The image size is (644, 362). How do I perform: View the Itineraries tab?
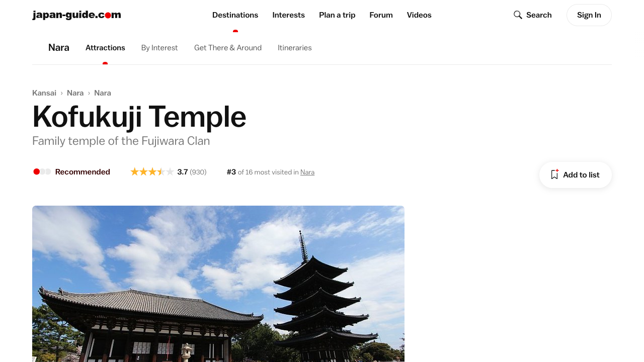[294, 48]
